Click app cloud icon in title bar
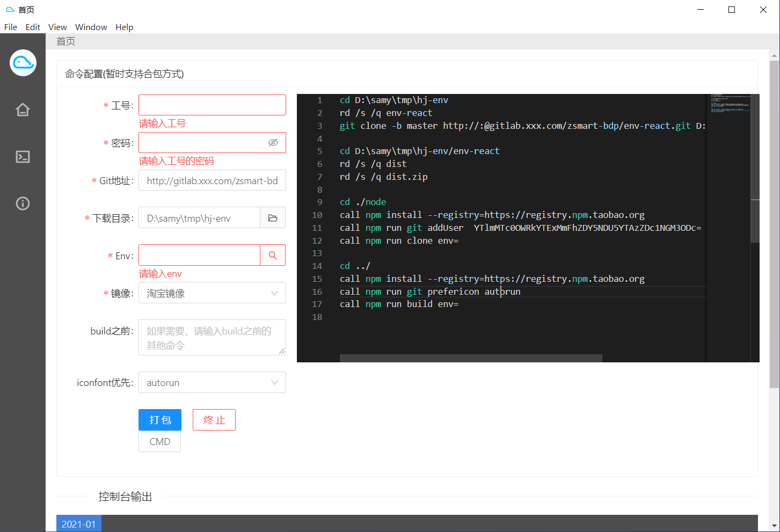Screen dimensions: 780x532 pos(10,10)
